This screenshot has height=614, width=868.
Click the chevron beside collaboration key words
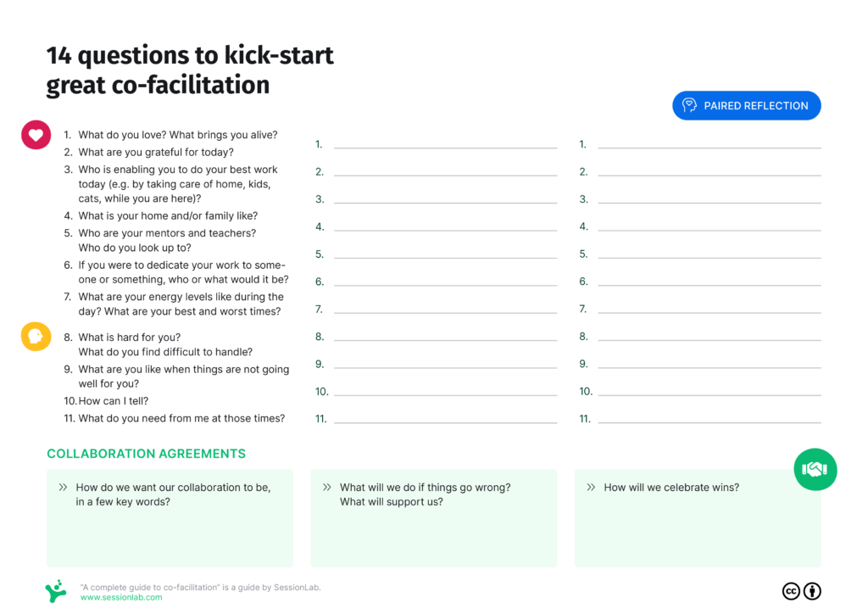coord(63,487)
